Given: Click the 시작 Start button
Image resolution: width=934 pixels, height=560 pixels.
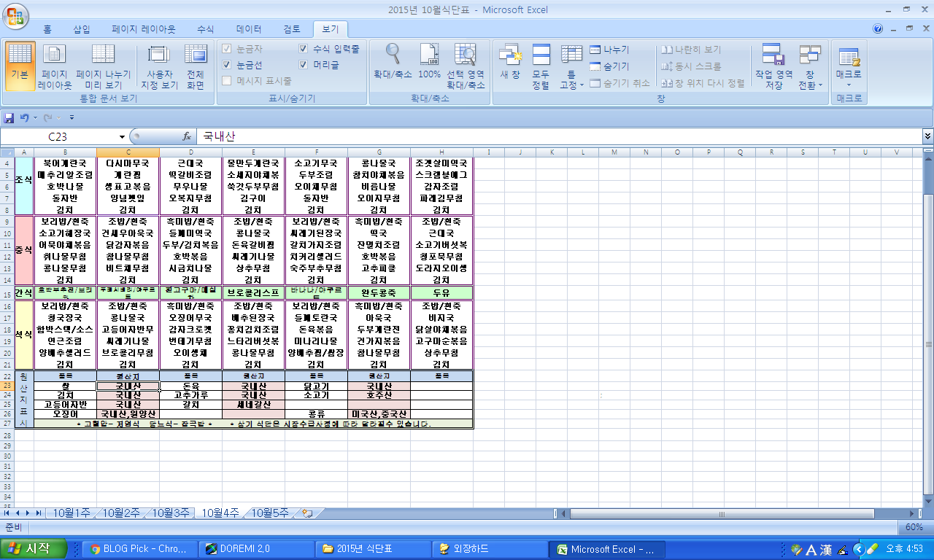Looking at the screenshot, I should [x=33, y=549].
